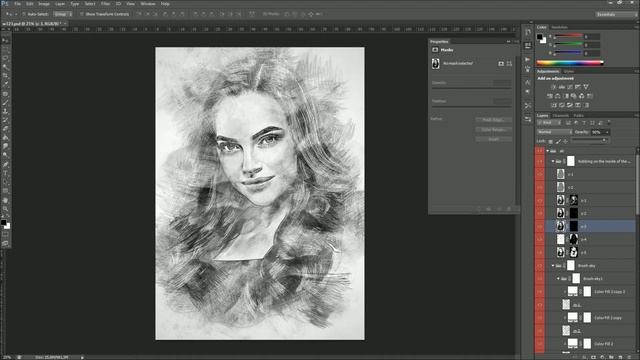Select the Eraser tool
Screen dimensions: 640x360
tap(5, 129)
